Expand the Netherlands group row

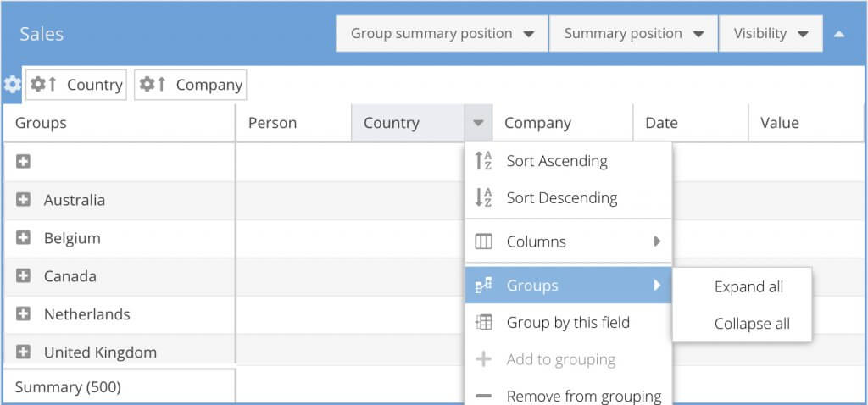tap(23, 314)
